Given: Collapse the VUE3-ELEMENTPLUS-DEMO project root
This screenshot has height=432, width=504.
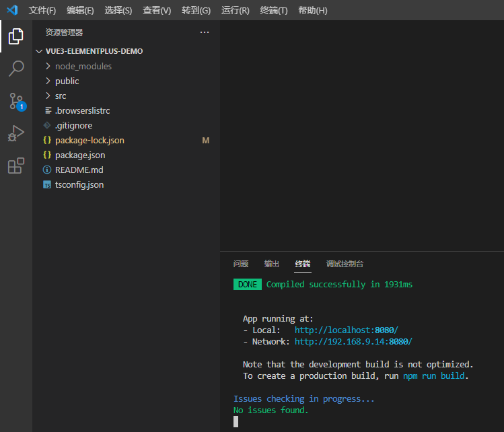Looking at the screenshot, I should coord(39,51).
